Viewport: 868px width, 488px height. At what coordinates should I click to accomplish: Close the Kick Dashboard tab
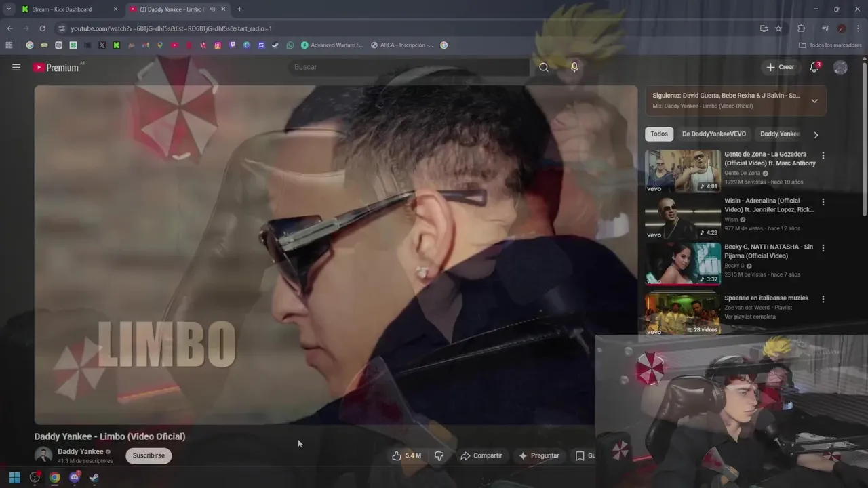pos(115,9)
